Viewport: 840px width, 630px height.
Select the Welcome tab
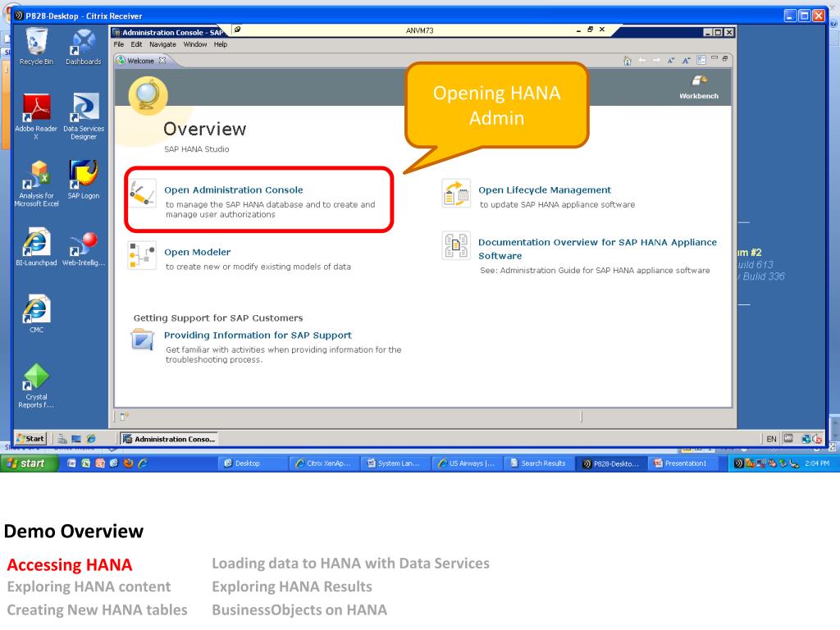click(140, 61)
